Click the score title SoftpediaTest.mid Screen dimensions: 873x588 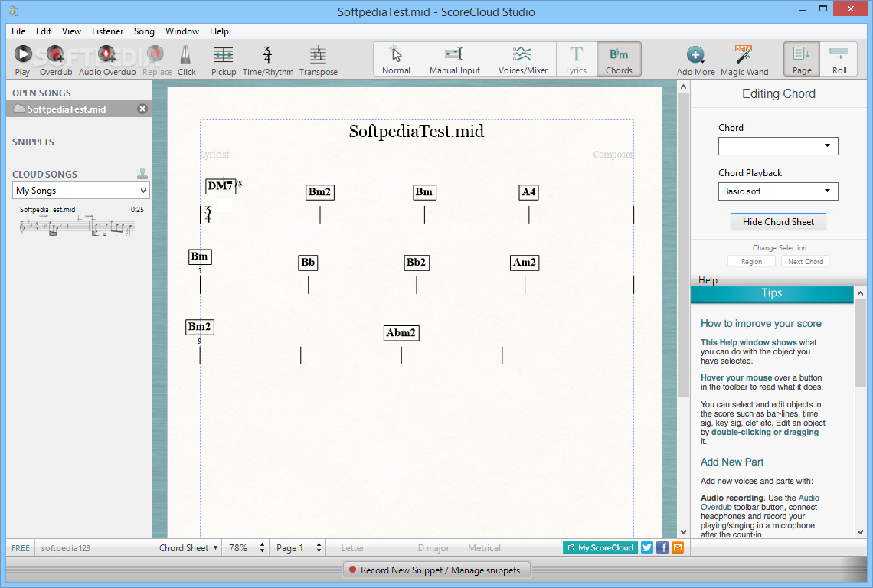[417, 132]
